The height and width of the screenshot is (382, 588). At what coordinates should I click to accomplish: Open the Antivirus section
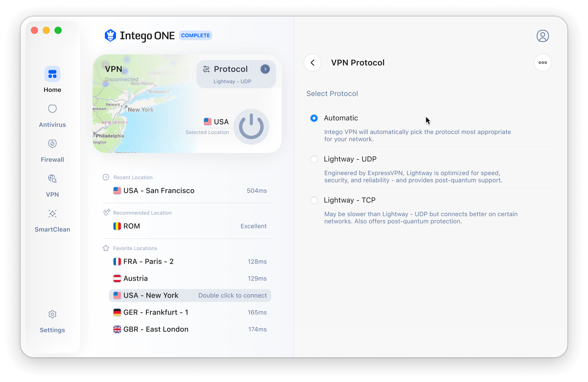[52, 109]
